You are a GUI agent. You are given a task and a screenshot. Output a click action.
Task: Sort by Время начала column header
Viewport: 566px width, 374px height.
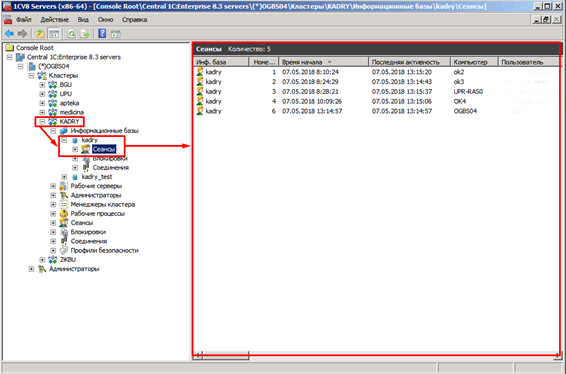(x=323, y=62)
